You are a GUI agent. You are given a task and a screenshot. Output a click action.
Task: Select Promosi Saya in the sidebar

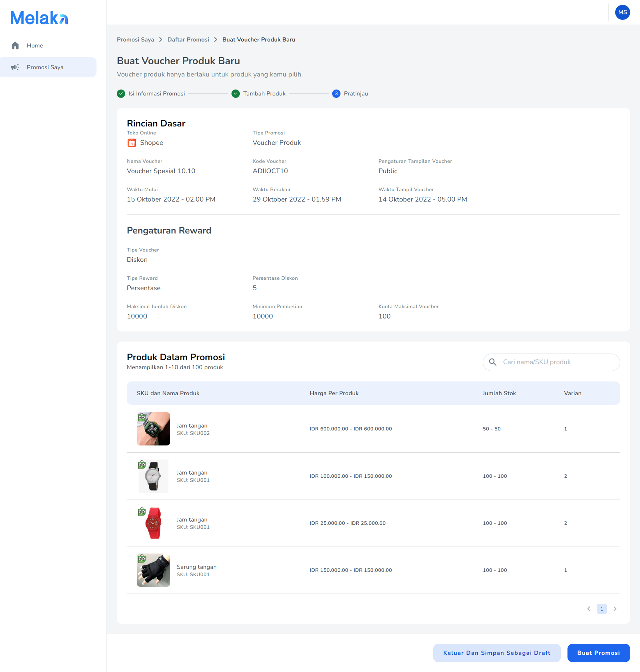[48, 67]
